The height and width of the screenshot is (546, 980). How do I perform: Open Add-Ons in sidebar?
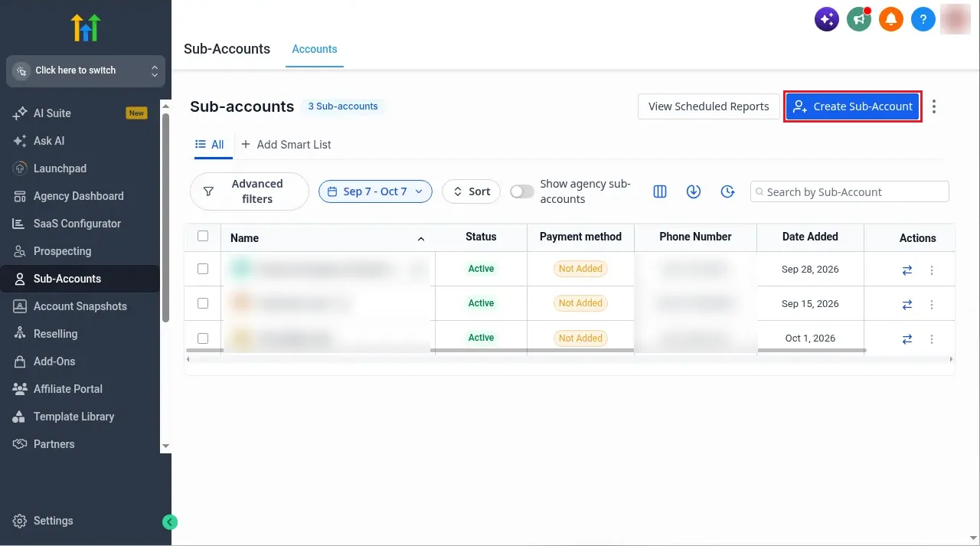[x=80, y=361]
